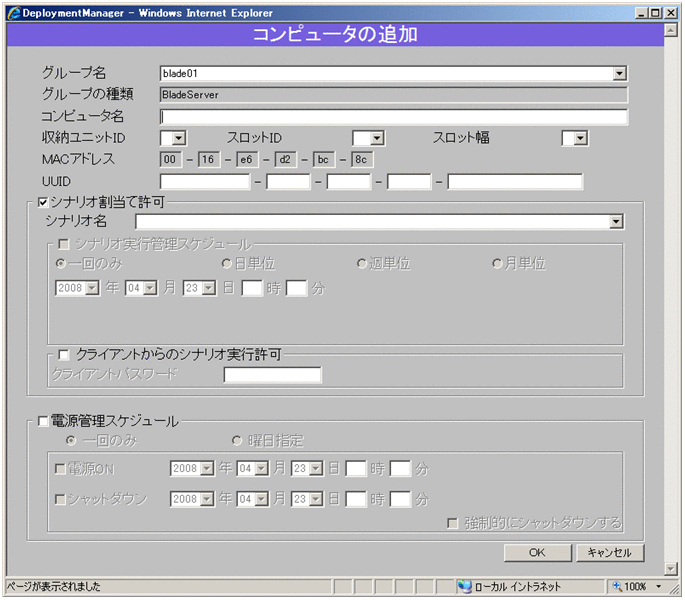Open the スロットID dropdown
The image size is (685, 600).
pyautogui.click(x=377, y=139)
